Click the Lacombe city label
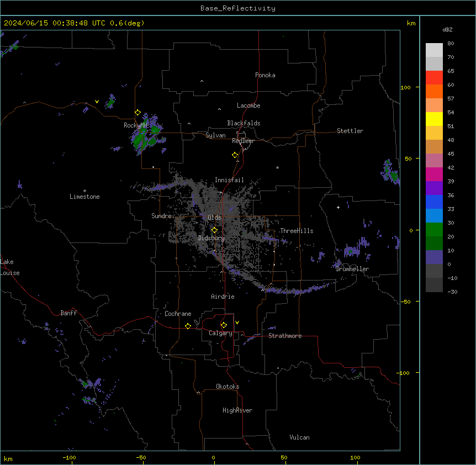This screenshot has width=476, height=465. 248,105
